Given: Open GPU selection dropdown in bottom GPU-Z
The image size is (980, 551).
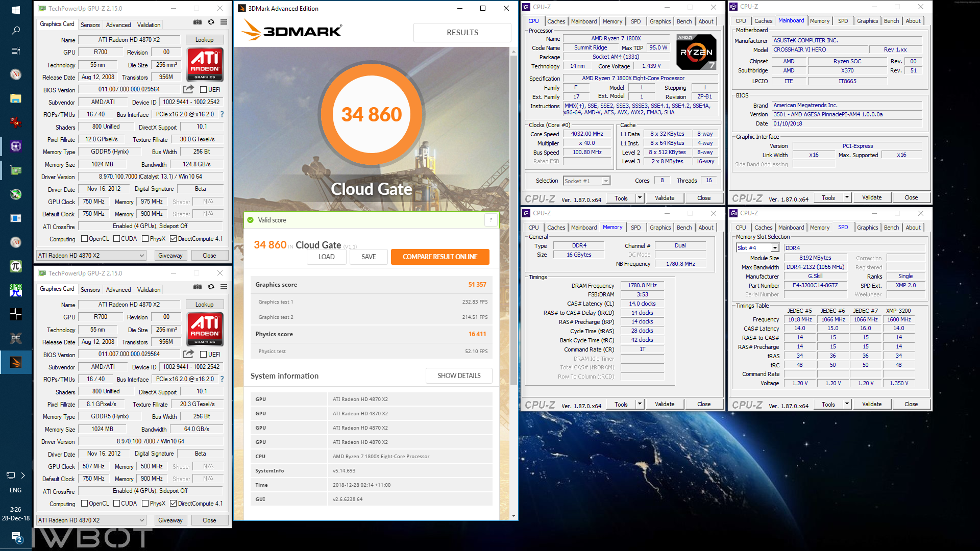Looking at the screenshot, I should [x=91, y=520].
